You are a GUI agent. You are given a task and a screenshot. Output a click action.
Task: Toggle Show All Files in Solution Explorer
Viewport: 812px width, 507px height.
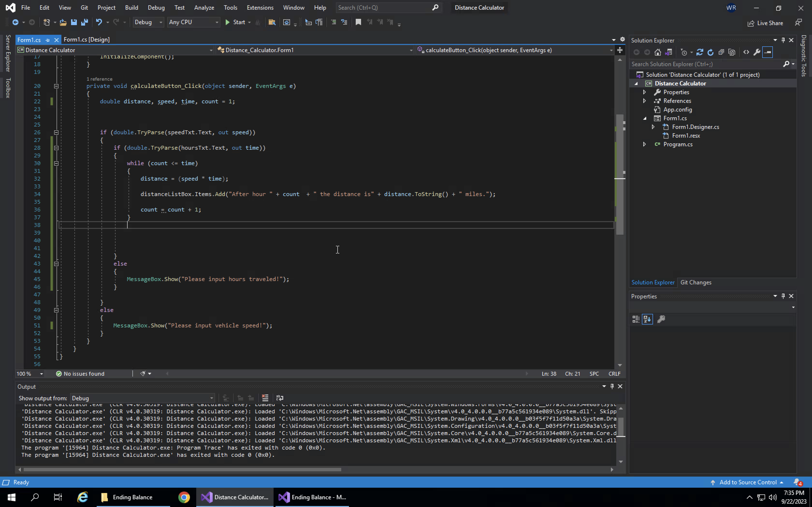coord(732,52)
